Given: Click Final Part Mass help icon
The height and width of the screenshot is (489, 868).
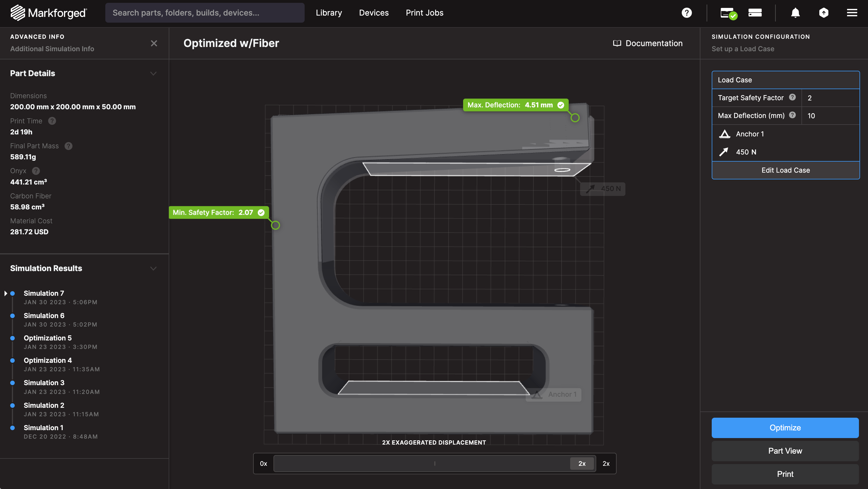Looking at the screenshot, I should point(69,146).
